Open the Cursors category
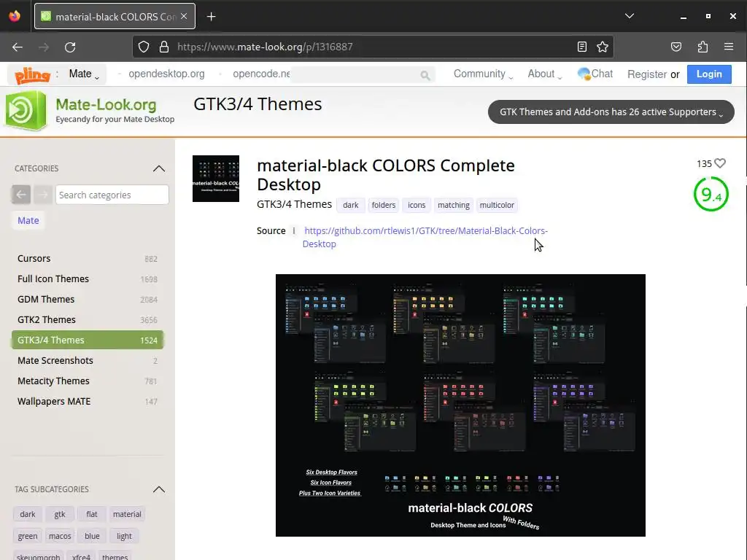The image size is (747, 560). 88,259
